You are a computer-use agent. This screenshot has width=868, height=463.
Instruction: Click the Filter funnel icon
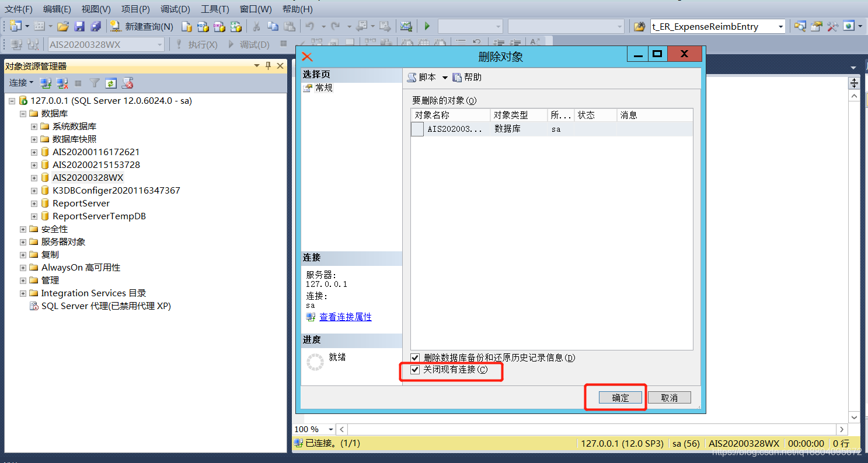95,83
